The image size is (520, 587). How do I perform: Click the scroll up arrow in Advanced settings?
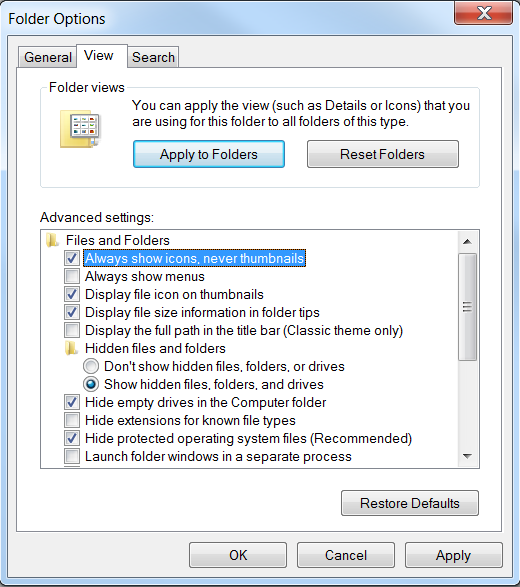click(467, 241)
